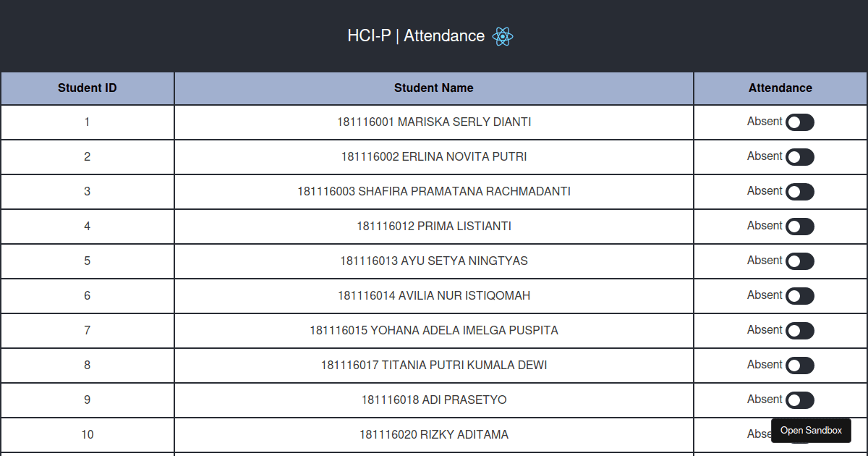The width and height of the screenshot is (868, 456).
Task: Toggle the Absent switch for SHAFIRA PRAMATANA RACHMADANTI
Action: tap(799, 192)
